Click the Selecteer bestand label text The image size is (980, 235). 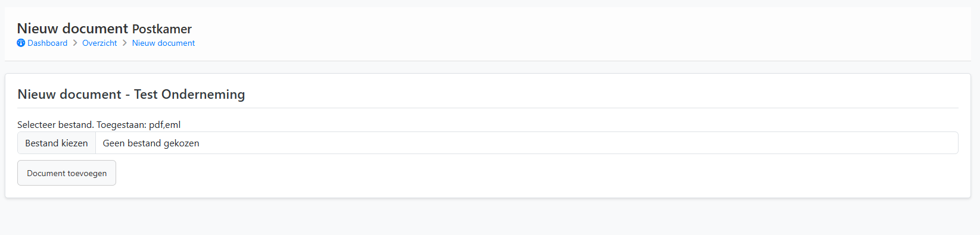pos(55,124)
